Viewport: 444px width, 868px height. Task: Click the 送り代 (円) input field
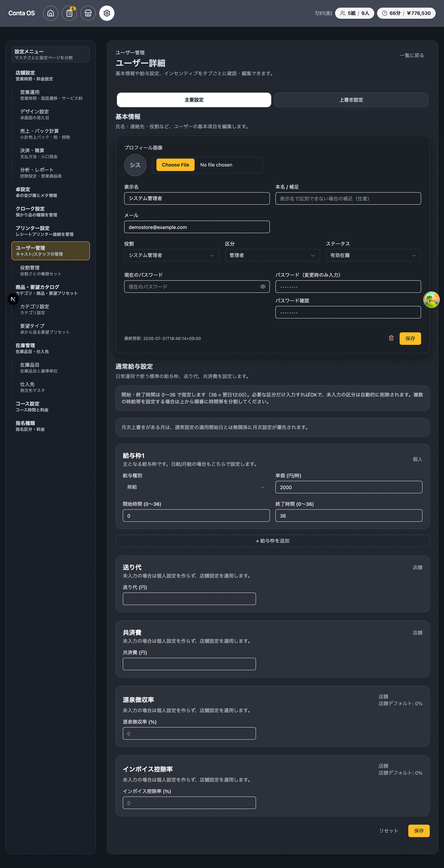point(189,599)
